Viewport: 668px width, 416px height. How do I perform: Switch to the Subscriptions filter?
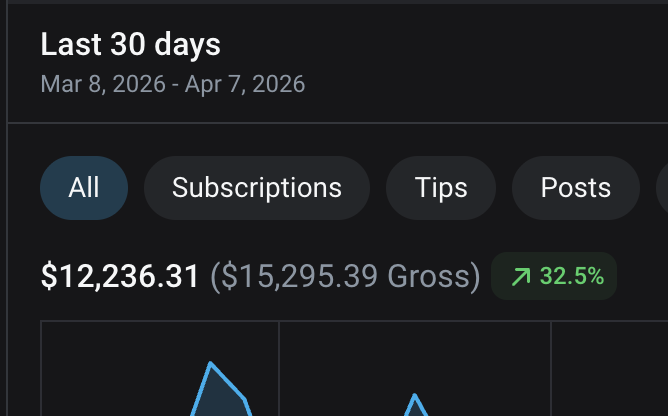(x=257, y=188)
